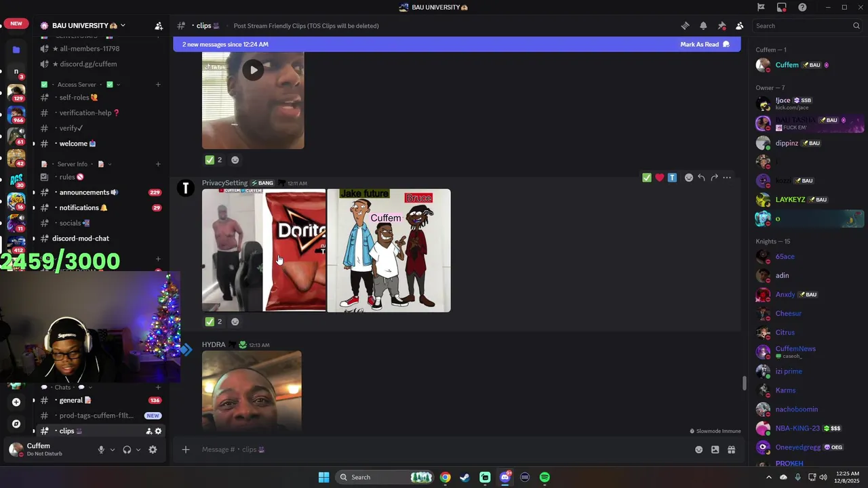This screenshot has height=488, width=868.
Task: Click the Search field in the header
Action: 807,26
